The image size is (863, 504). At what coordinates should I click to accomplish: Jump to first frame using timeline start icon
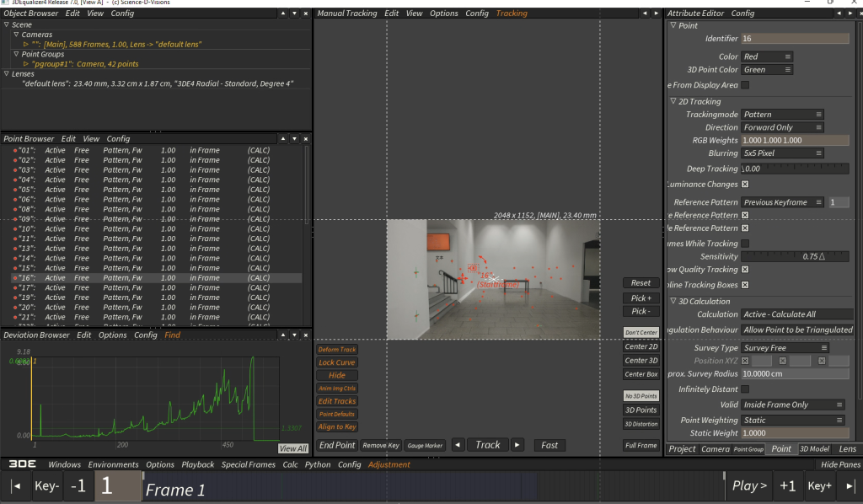15,486
